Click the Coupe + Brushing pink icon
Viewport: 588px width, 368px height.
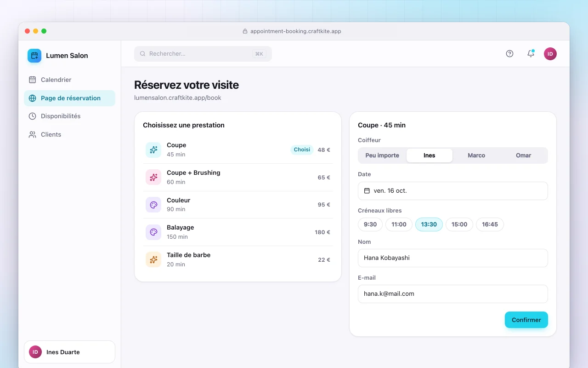(153, 177)
